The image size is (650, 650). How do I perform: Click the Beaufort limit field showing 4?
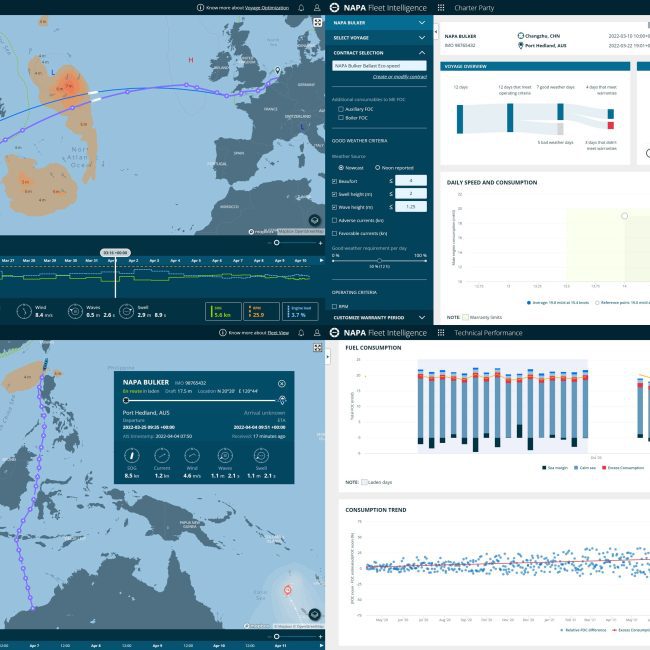(410, 180)
